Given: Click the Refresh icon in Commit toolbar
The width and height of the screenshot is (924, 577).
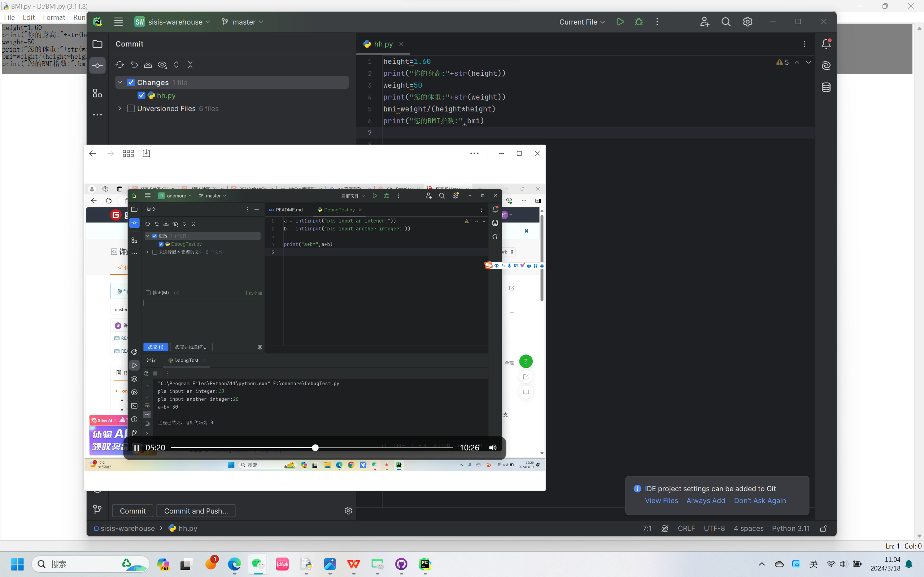Looking at the screenshot, I should [x=119, y=65].
